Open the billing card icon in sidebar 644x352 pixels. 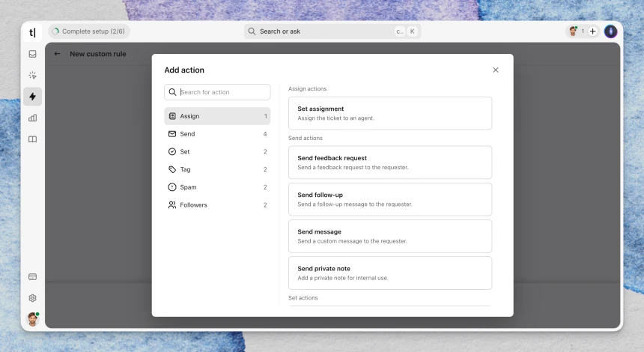tap(32, 277)
